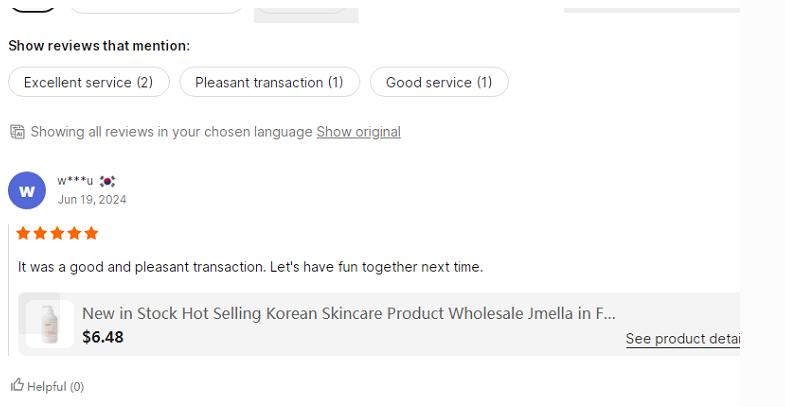Screen dimensions: 785x407
Task: Toggle the Good service (1) filter
Action: [x=439, y=82]
